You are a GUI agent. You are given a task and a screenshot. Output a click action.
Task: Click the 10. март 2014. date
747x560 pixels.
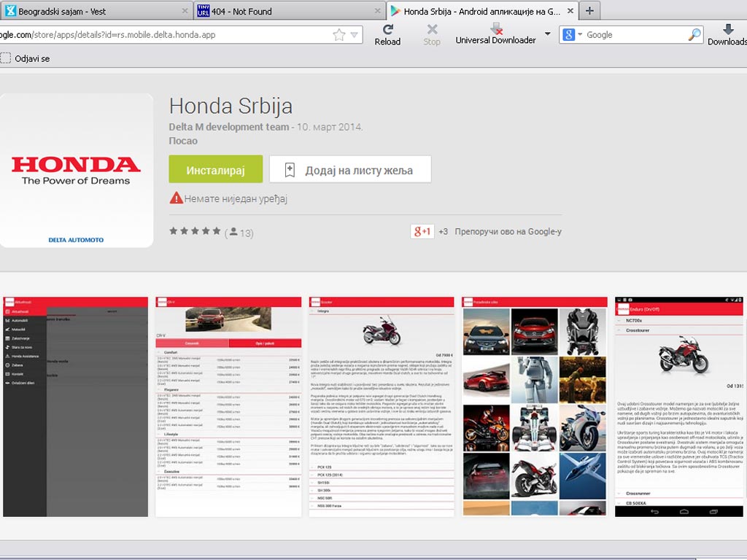[x=330, y=127]
